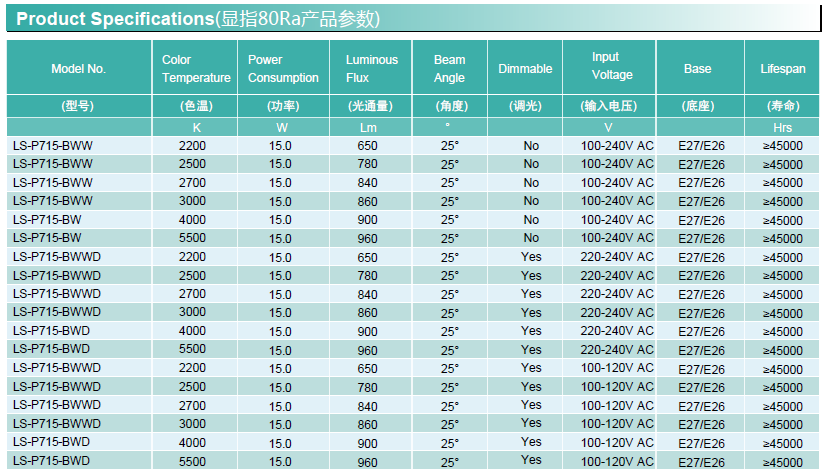Select the (调光) Chinese label
This screenshot has width=827, height=475.
coord(525,106)
